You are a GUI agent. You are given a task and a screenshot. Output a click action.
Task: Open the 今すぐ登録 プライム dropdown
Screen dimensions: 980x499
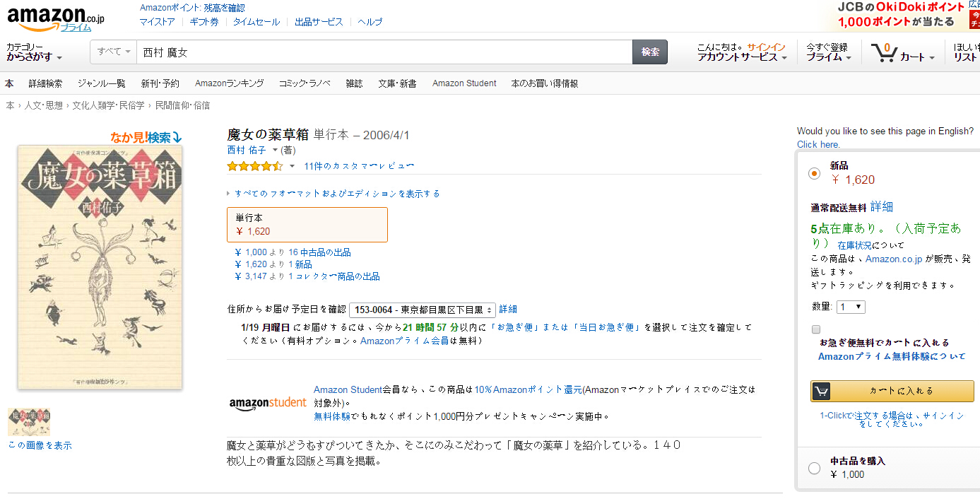(x=829, y=52)
